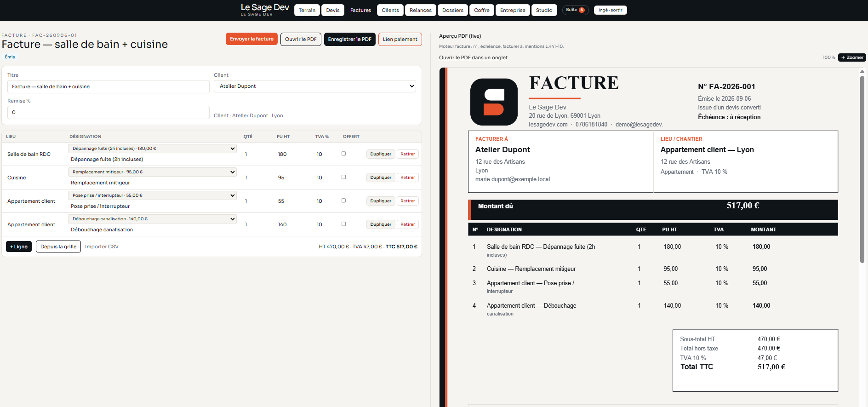Click Enregistrer le PDF button
Screen dimensions: 868x407
coord(350,39)
